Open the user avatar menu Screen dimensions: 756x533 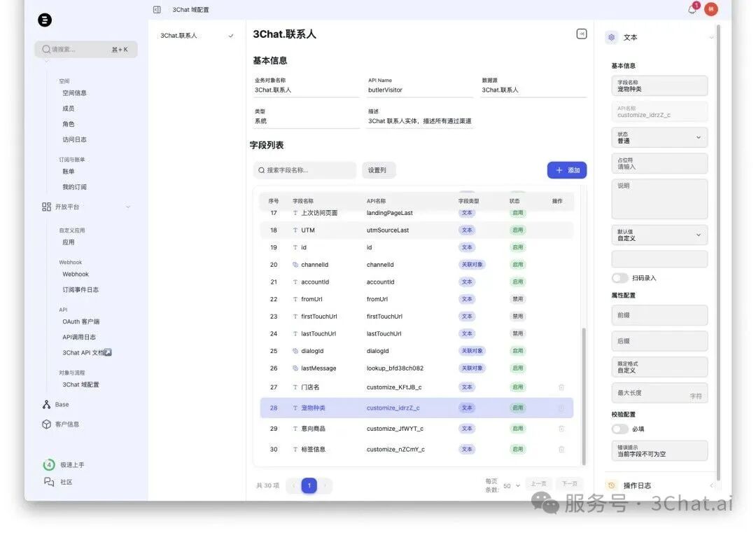click(711, 9)
